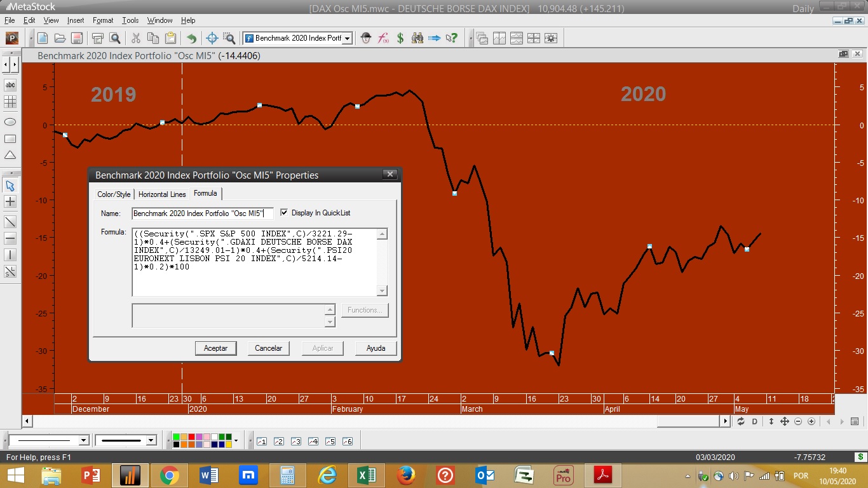Open the Insert menu

(x=75, y=20)
